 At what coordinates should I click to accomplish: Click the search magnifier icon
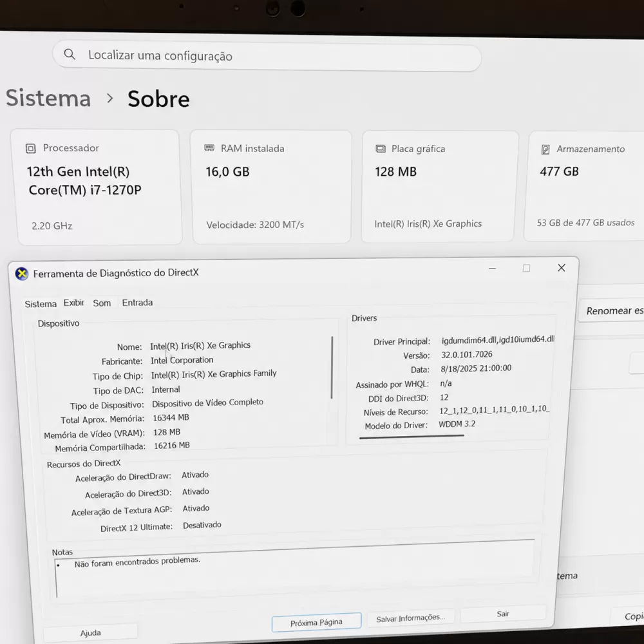click(70, 54)
